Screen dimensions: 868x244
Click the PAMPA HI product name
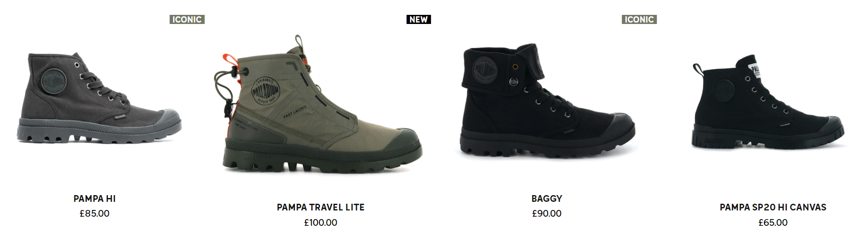pos(94,198)
